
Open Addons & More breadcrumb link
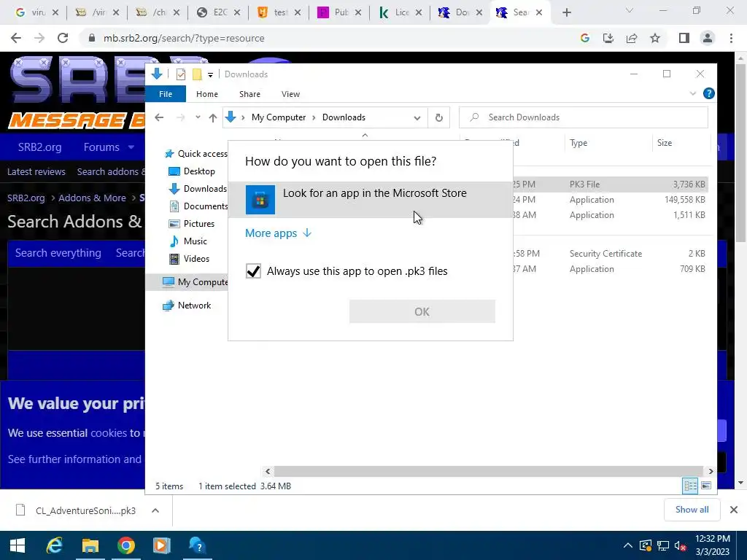click(92, 198)
